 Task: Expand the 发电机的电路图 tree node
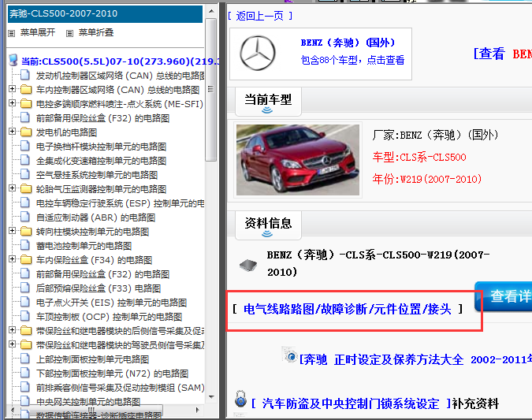(x=12, y=132)
